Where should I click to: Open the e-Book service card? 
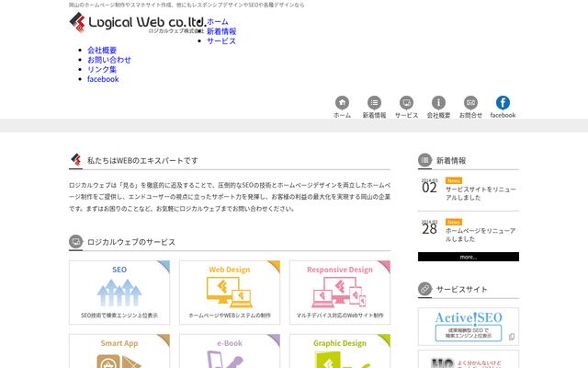coord(230,351)
